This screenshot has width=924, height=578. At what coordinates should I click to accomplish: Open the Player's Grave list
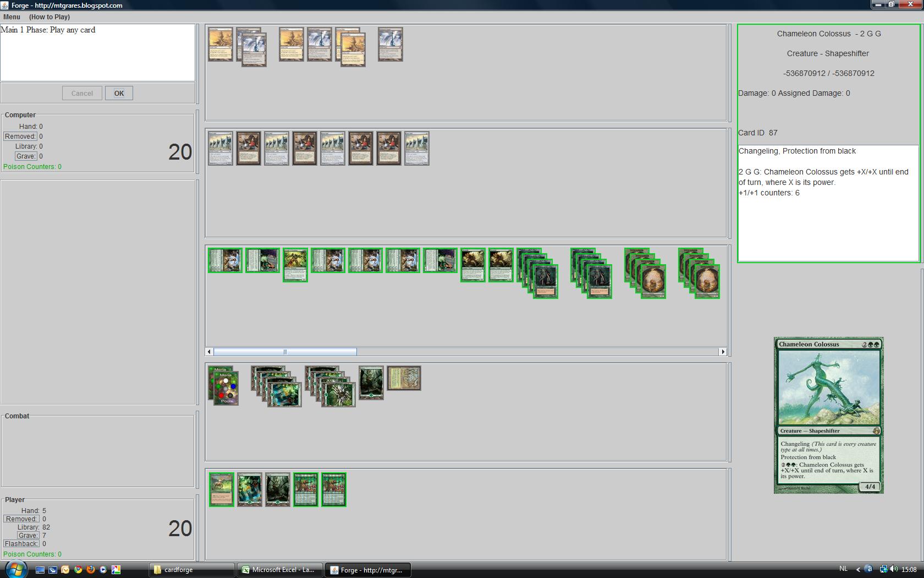click(28, 536)
